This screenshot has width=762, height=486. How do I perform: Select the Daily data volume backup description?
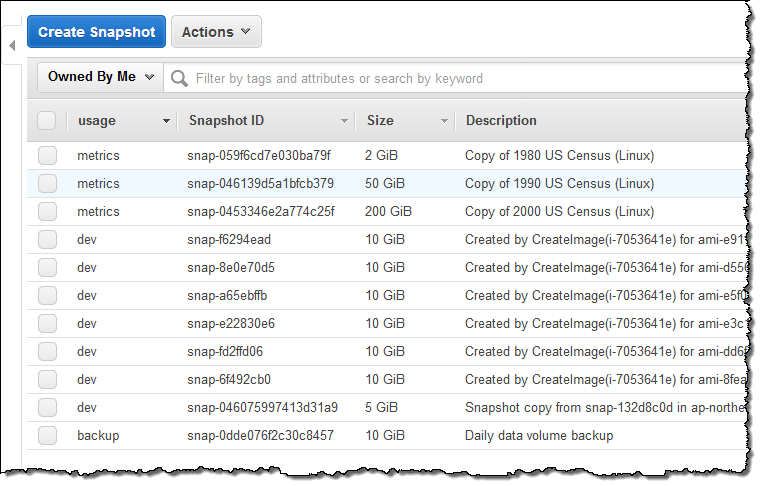[539, 436]
